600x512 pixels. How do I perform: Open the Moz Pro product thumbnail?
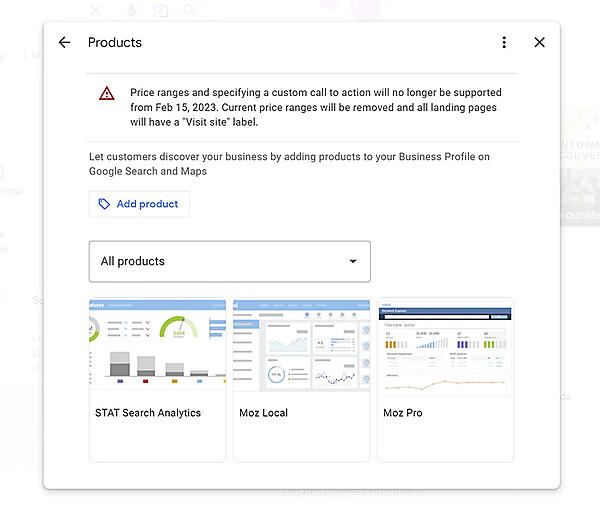(445, 347)
